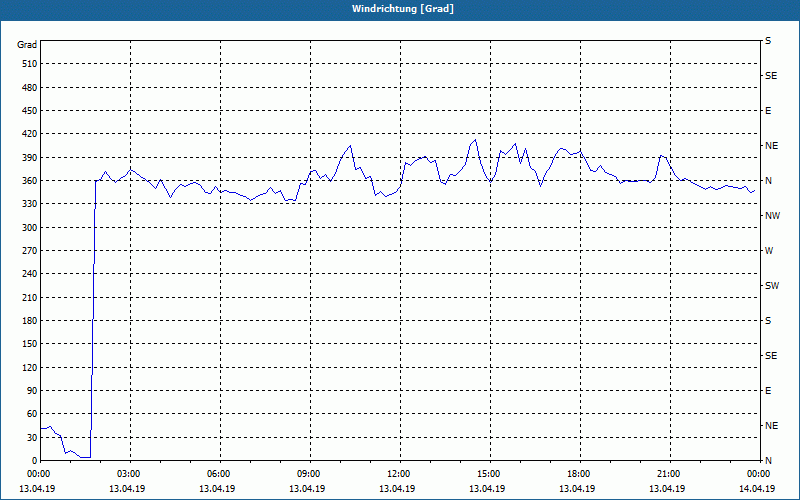Select the 390 axis value
Screen dimensions: 800x500
click(29, 158)
